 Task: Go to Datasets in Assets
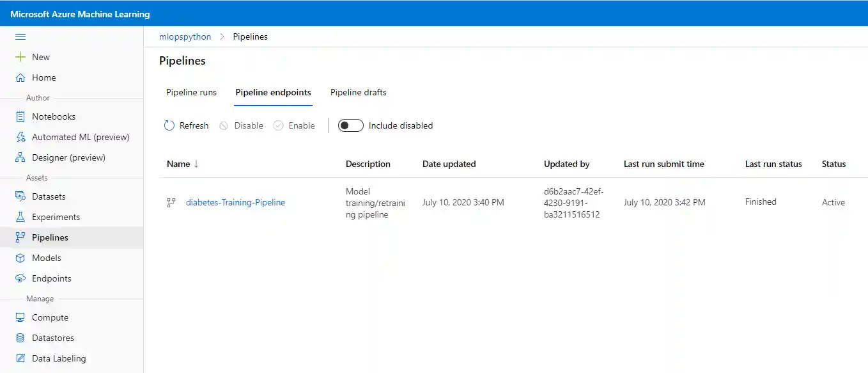click(49, 196)
